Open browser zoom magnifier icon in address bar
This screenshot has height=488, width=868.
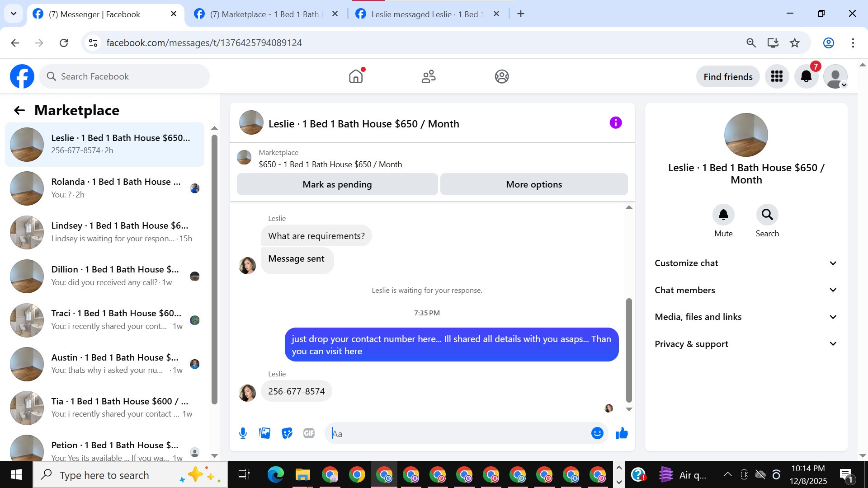click(x=751, y=43)
